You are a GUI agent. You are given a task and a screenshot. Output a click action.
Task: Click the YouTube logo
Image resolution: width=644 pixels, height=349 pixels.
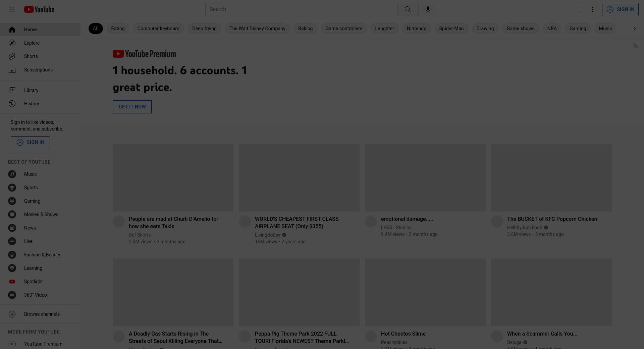tap(39, 9)
